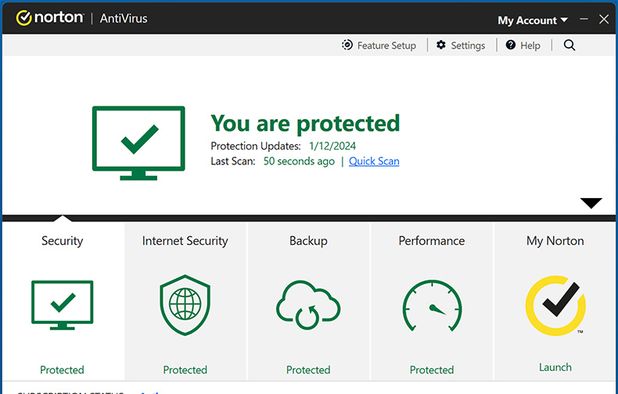Click Protected status under Performance
Viewport: 618px width, 394px height.
432,370
